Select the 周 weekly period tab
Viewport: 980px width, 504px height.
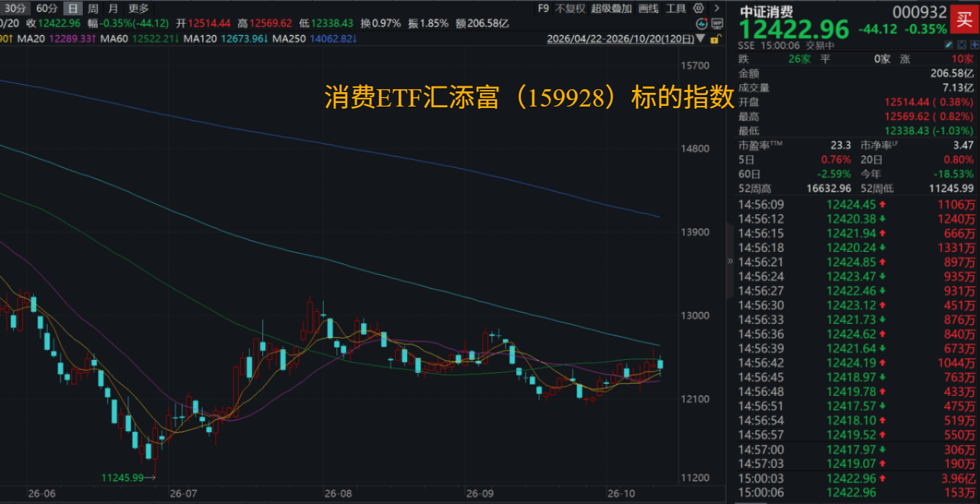93,8
